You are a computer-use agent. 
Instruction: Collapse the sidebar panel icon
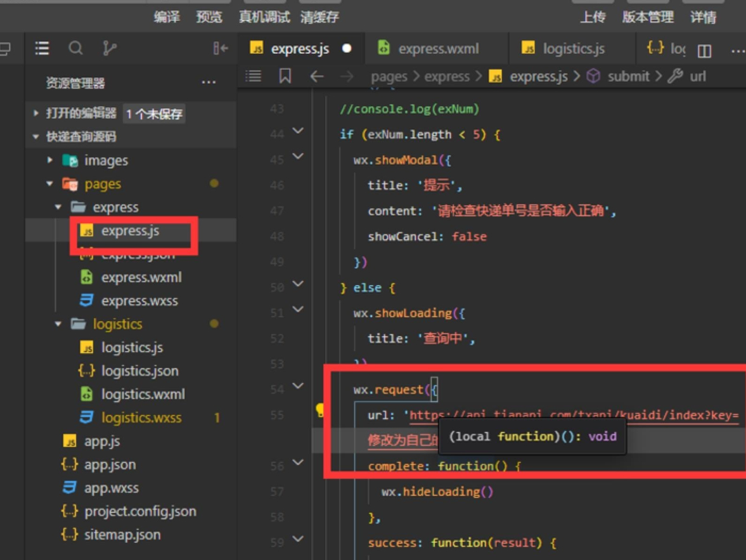point(221,48)
